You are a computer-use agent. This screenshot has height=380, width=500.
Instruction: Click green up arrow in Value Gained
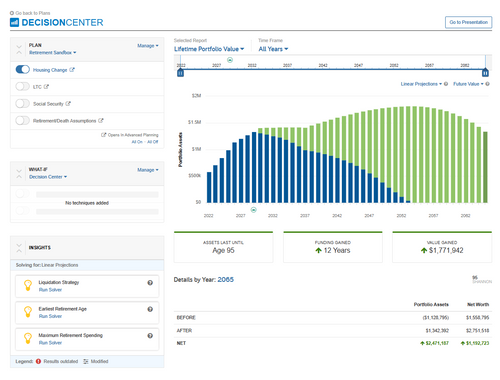click(x=424, y=250)
